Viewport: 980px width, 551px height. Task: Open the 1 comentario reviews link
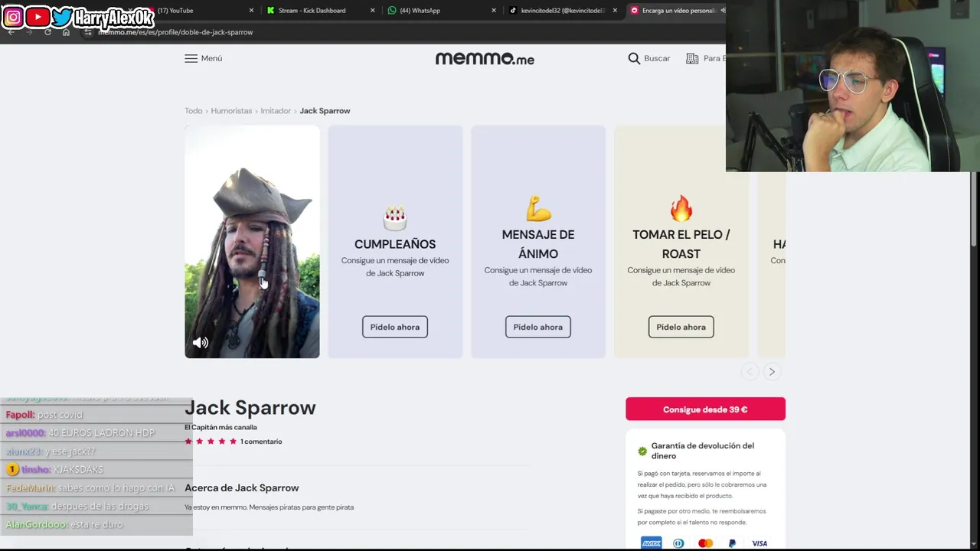coord(261,442)
